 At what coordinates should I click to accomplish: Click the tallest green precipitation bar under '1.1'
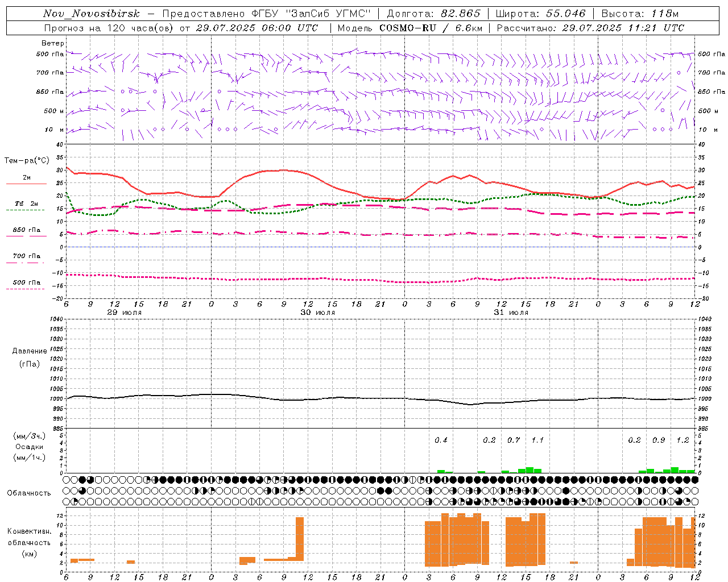tap(530, 470)
